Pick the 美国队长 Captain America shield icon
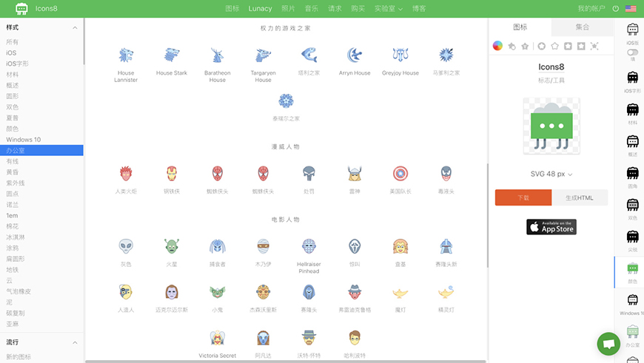The height and width of the screenshot is (363, 644). click(400, 174)
